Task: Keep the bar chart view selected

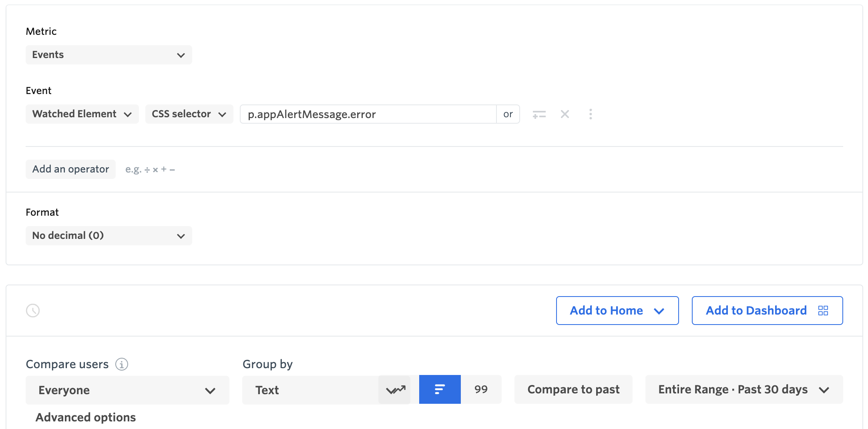Action: (440, 389)
